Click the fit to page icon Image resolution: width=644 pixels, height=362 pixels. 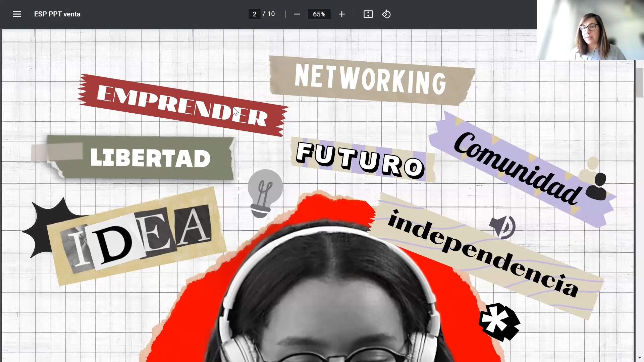point(368,14)
